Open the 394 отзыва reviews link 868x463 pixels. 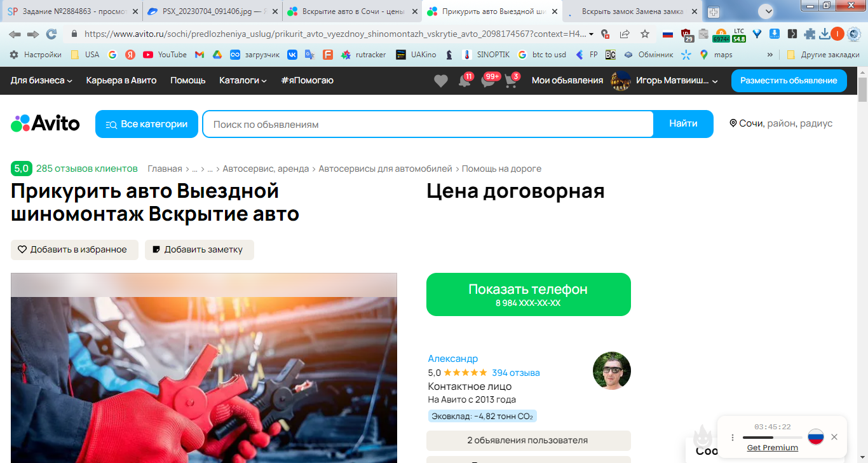[516, 373]
